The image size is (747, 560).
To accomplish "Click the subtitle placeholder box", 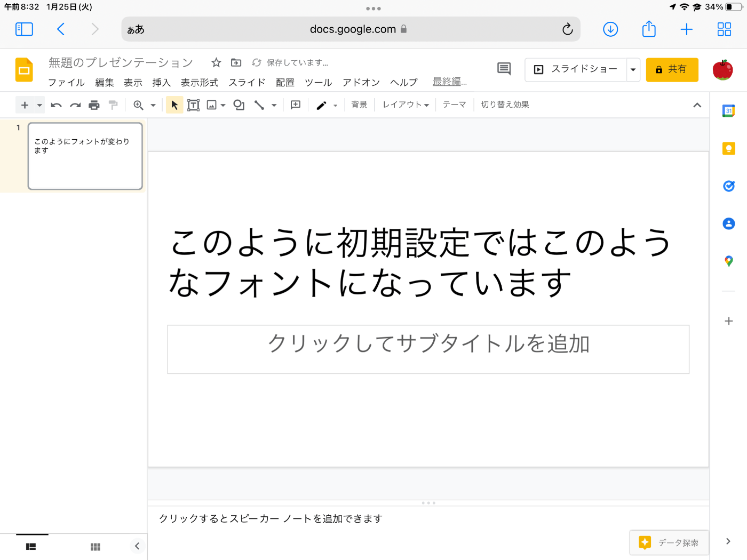I will click(428, 349).
